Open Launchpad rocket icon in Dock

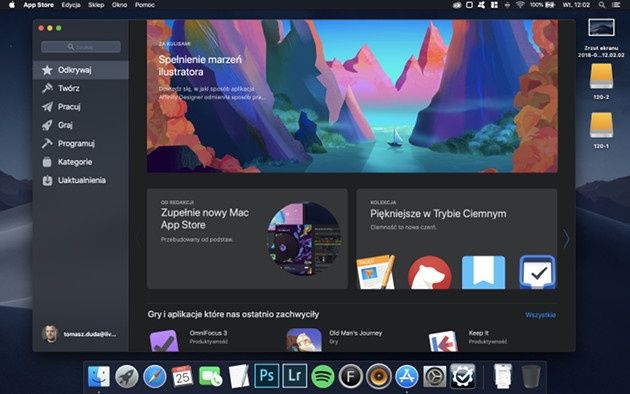127,377
